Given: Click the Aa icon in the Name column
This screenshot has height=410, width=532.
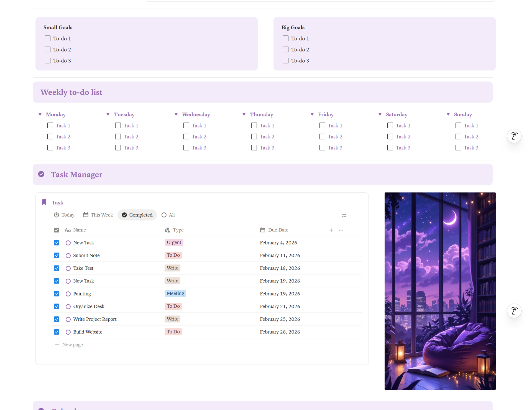Looking at the screenshot, I should click(x=68, y=230).
